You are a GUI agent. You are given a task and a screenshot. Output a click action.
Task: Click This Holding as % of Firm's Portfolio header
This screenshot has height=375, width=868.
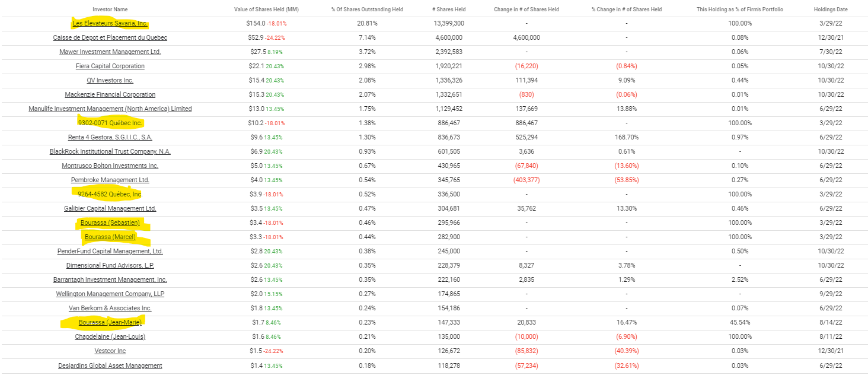739,9
